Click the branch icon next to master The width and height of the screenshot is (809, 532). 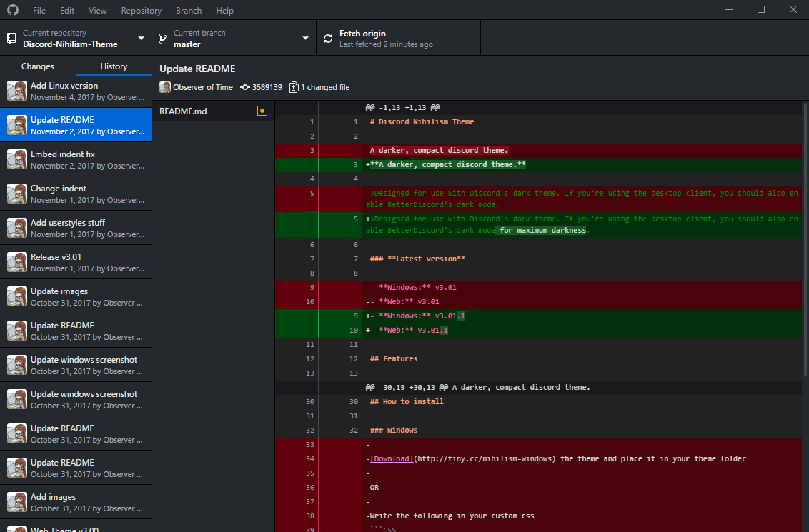coord(163,38)
